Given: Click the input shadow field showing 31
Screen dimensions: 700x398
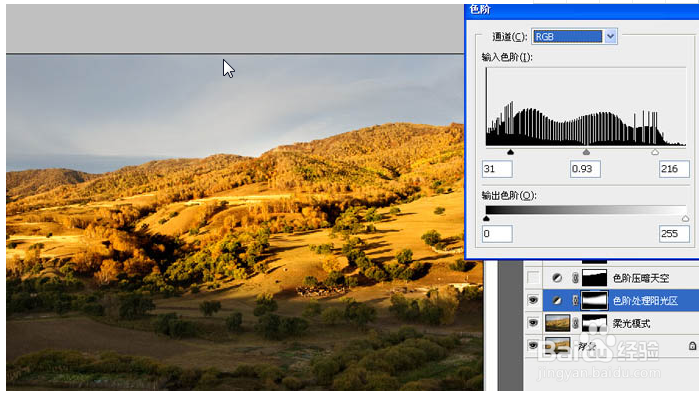Looking at the screenshot, I should 497,169.
